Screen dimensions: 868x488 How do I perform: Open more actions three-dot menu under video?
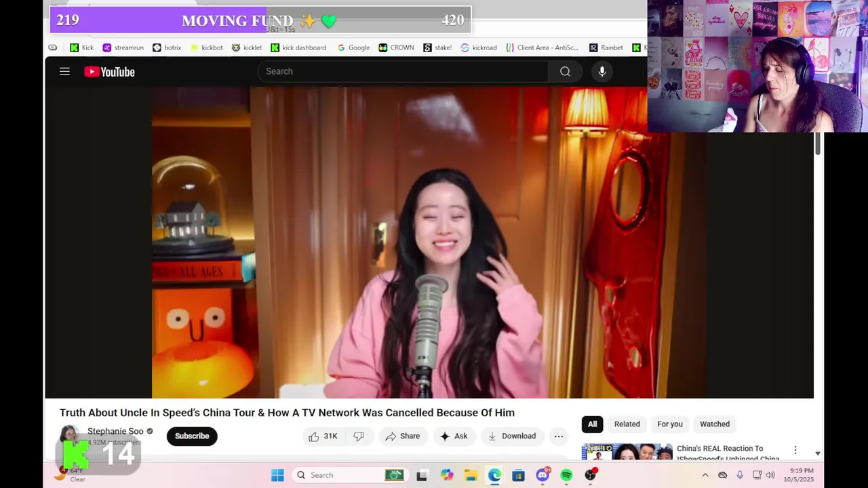558,436
